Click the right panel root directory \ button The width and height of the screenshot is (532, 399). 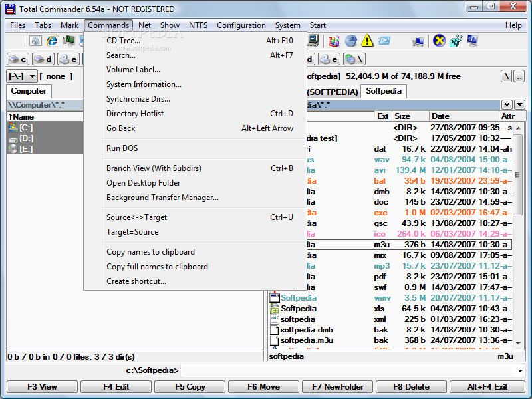click(x=506, y=76)
